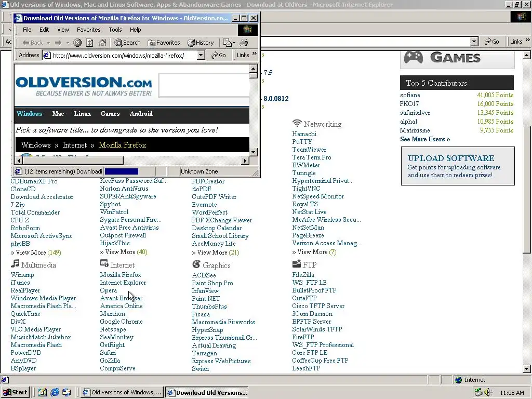Open the Start menu
Screen dimensions: 532x399
click(15, 393)
